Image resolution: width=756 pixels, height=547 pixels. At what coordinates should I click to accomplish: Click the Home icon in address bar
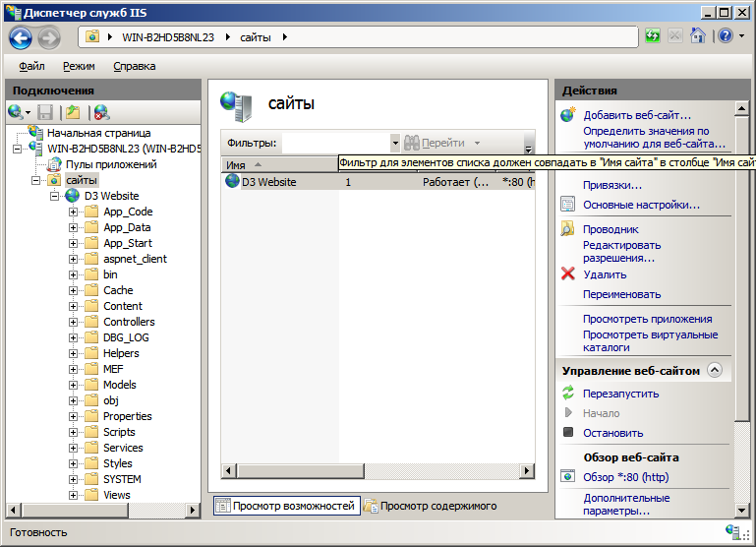[697, 35]
